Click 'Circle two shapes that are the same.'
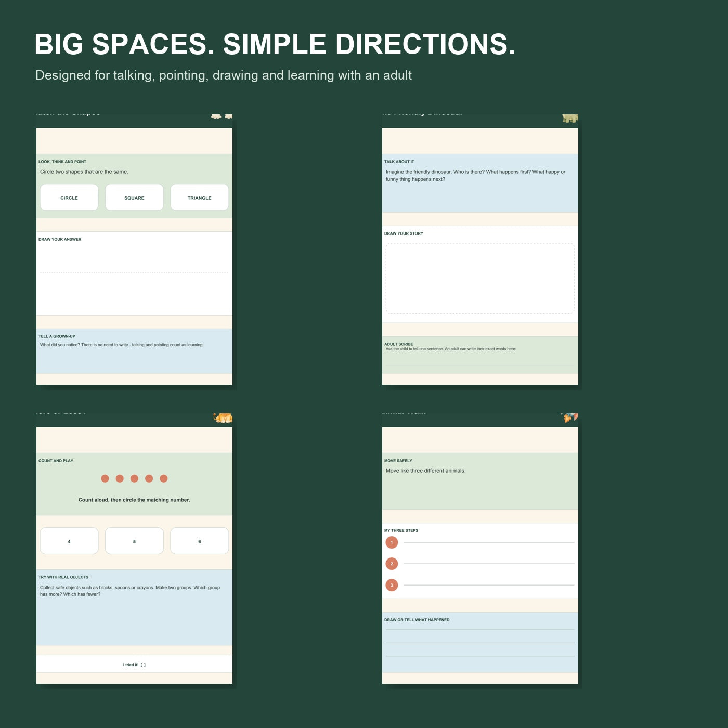728x728 pixels. (x=84, y=172)
